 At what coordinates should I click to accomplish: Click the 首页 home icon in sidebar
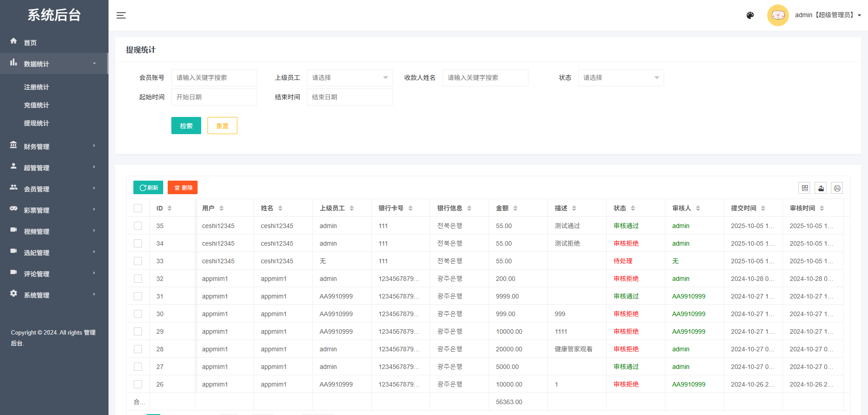point(14,41)
